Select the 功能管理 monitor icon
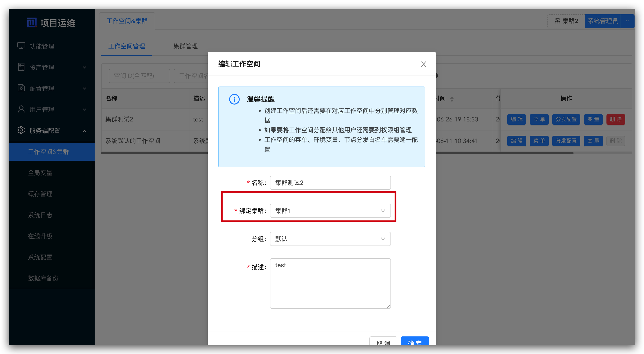 tap(21, 46)
